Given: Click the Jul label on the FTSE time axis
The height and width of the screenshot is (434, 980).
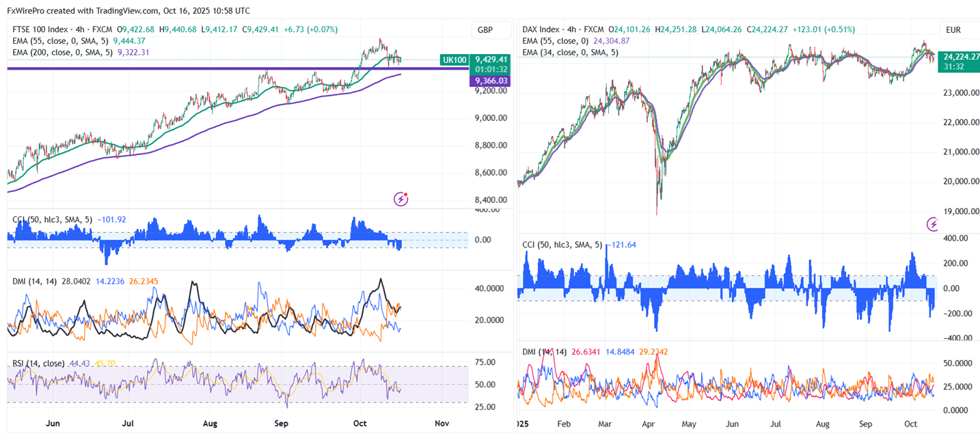Looking at the screenshot, I should (128, 424).
